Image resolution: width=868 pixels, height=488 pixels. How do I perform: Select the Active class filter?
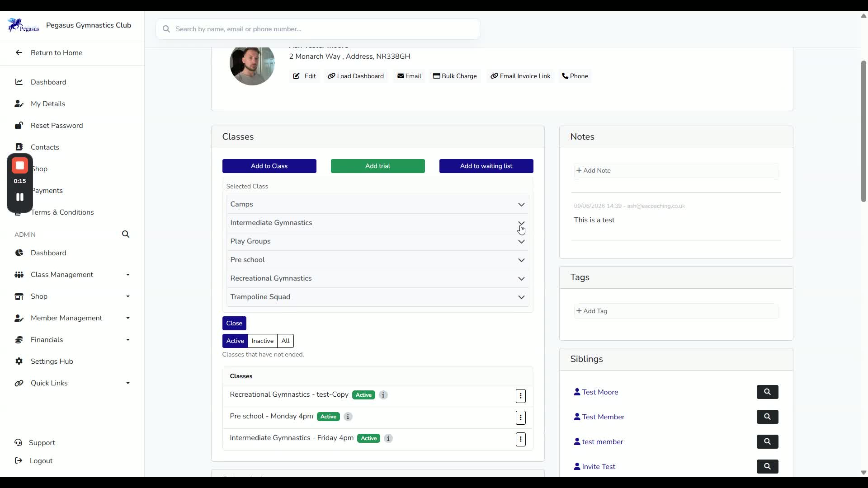[235, 341]
